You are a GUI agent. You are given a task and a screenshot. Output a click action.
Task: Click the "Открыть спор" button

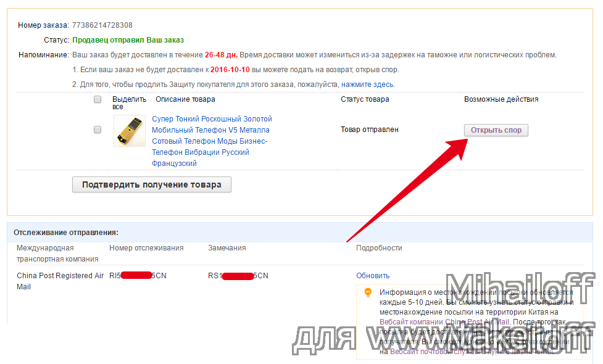[496, 130]
